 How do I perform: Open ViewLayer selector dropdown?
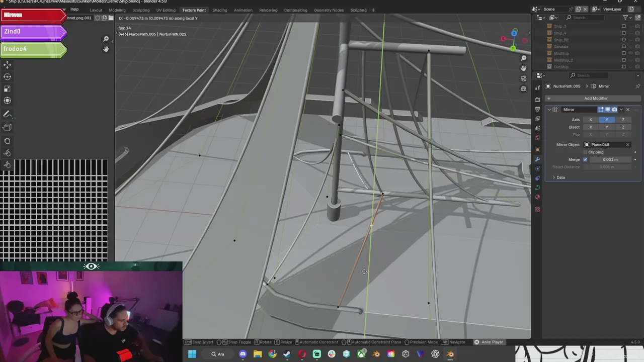(597, 9)
